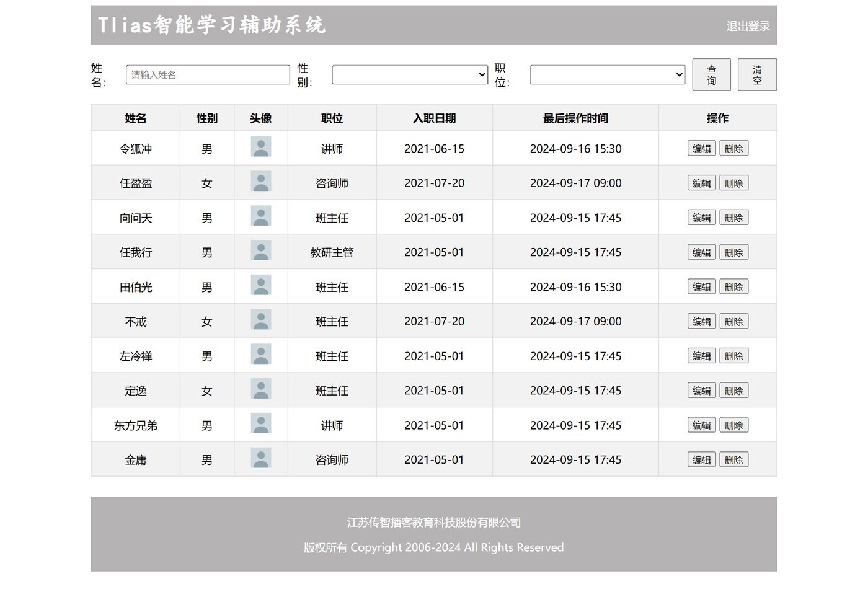868x610 pixels.
Task: Click the 清空 clear button
Action: coord(757,74)
